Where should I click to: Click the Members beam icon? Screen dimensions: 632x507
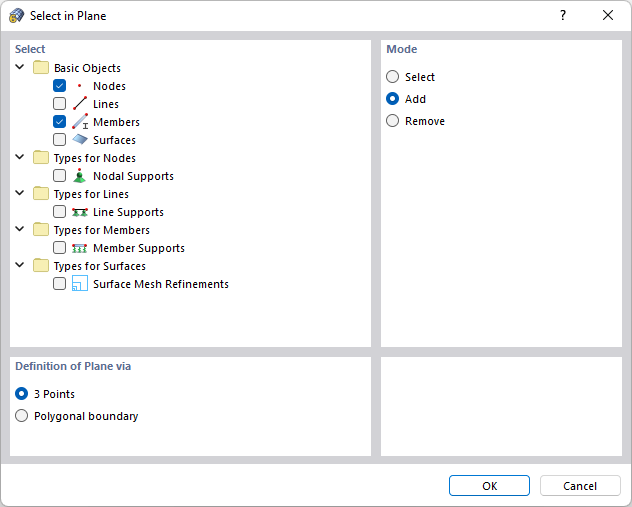click(80, 122)
